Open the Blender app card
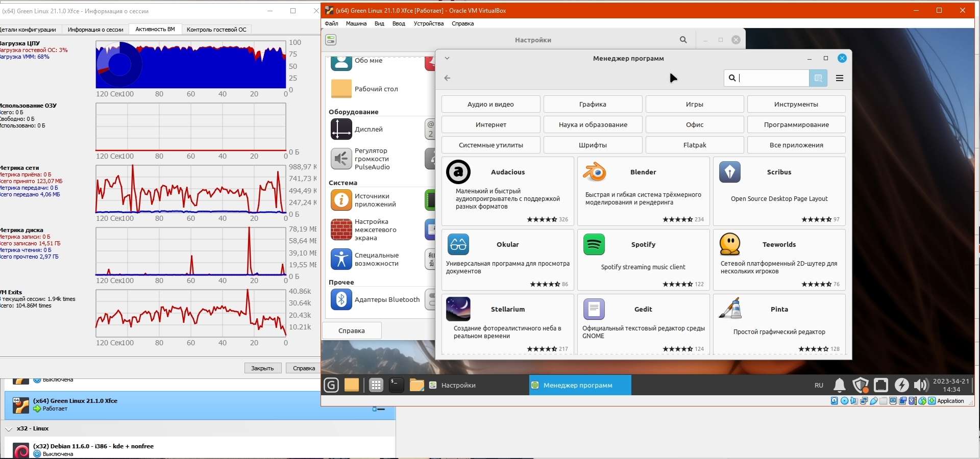Viewport: 980px width, 459px height. [643, 191]
